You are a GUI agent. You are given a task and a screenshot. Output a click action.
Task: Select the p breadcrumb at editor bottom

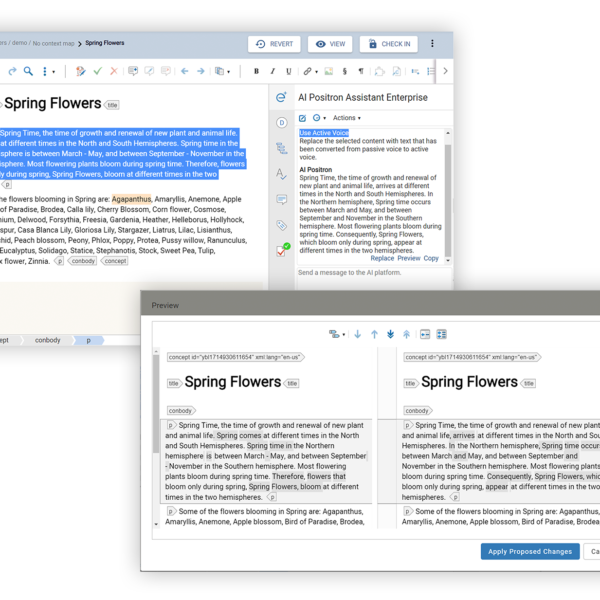click(88, 340)
